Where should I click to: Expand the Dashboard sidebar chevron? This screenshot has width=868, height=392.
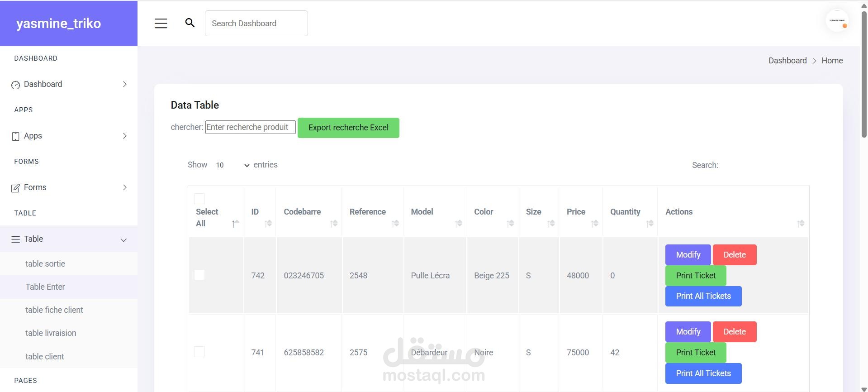125,84
